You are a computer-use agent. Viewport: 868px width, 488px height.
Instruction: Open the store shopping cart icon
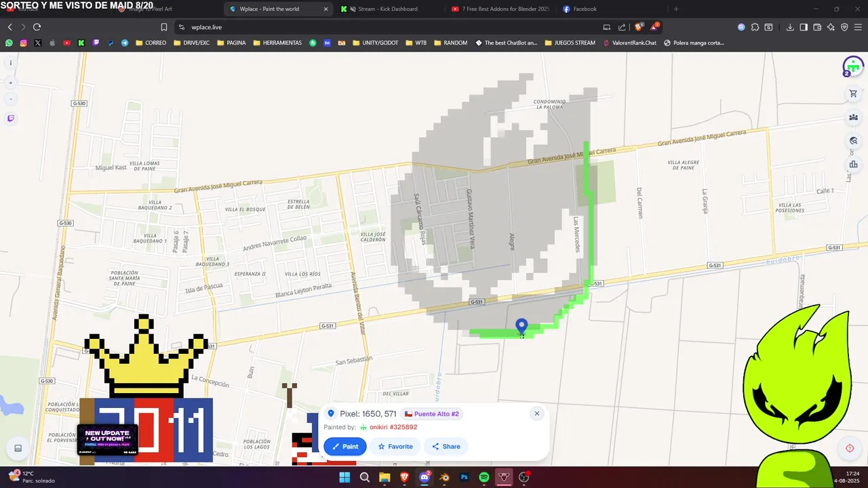(x=853, y=94)
